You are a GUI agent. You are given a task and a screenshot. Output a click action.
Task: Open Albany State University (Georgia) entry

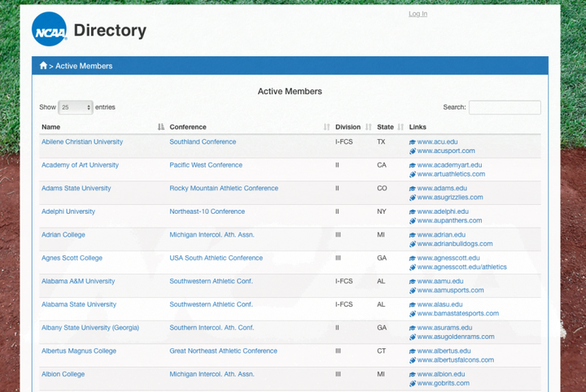coord(90,328)
